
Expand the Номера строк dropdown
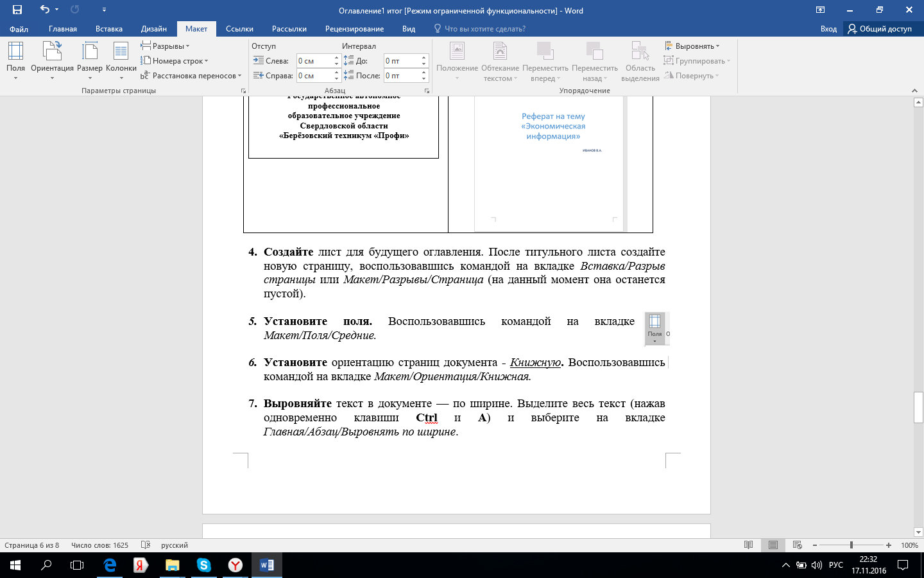[174, 61]
